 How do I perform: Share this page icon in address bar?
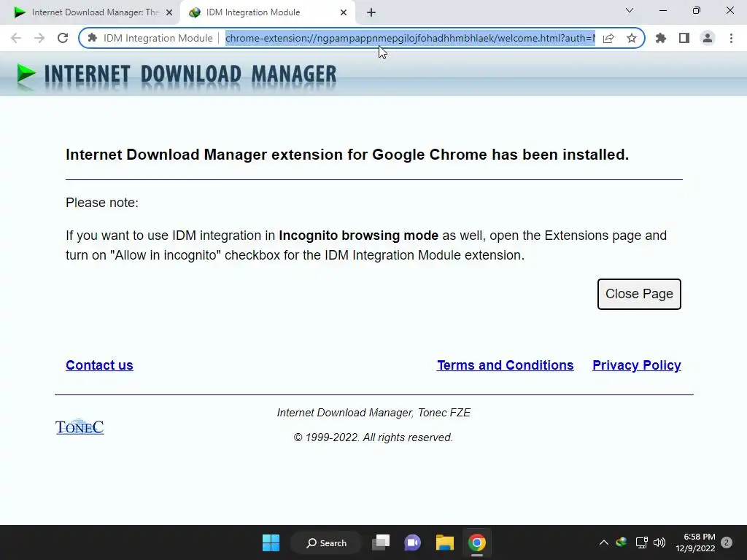click(608, 38)
